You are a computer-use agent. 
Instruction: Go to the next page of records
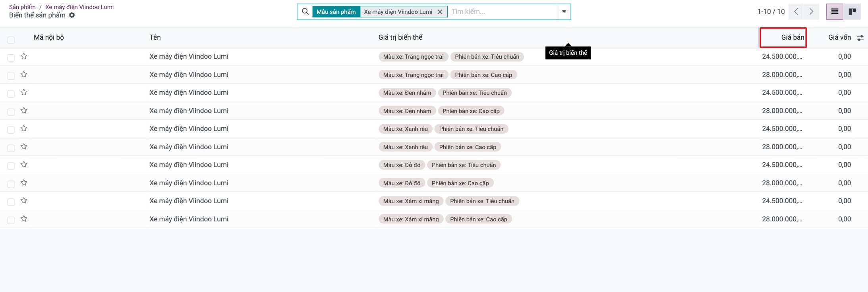click(x=811, y=12)
